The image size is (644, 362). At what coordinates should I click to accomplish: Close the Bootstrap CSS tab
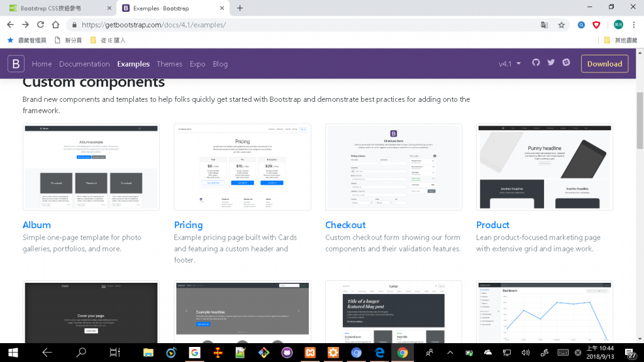pos(109,8)
